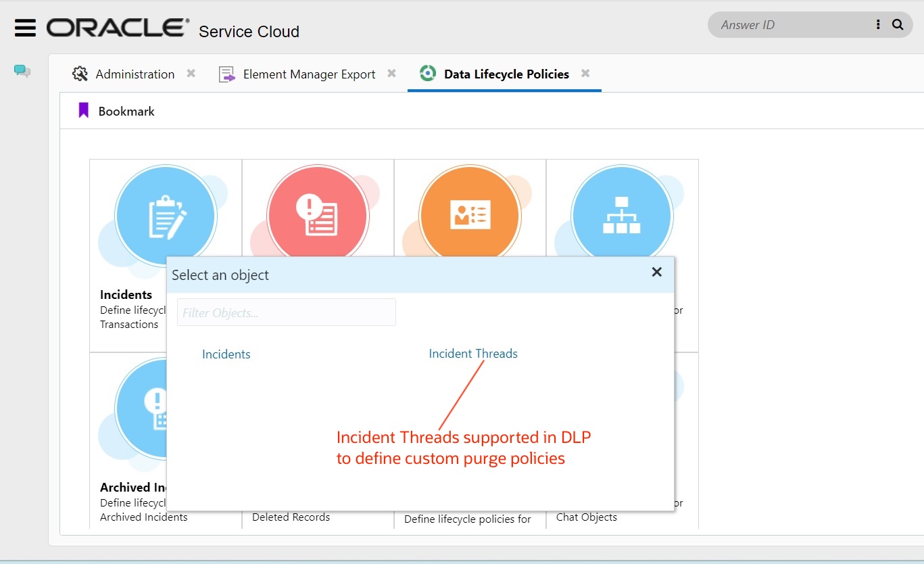Click the Answer ID search magnifier
This screenshot has width=924, height=564.
click(898, 25)
